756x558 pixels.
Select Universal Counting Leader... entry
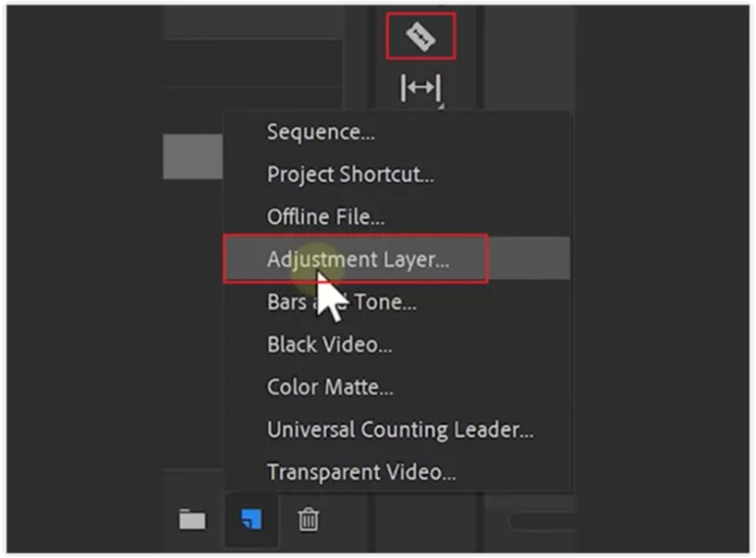[400, 429]
